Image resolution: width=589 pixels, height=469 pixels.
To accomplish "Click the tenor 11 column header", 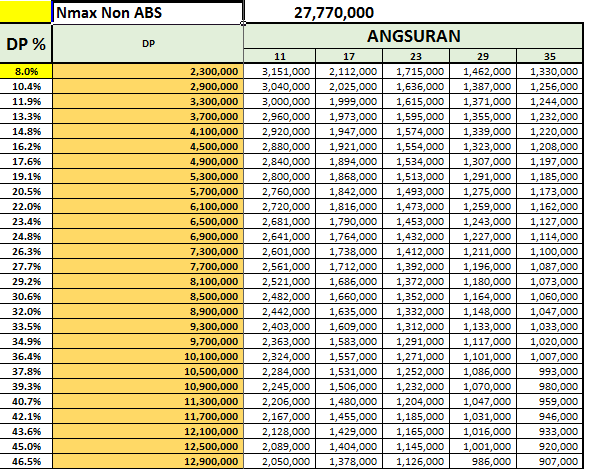I will tap(279, 56).
